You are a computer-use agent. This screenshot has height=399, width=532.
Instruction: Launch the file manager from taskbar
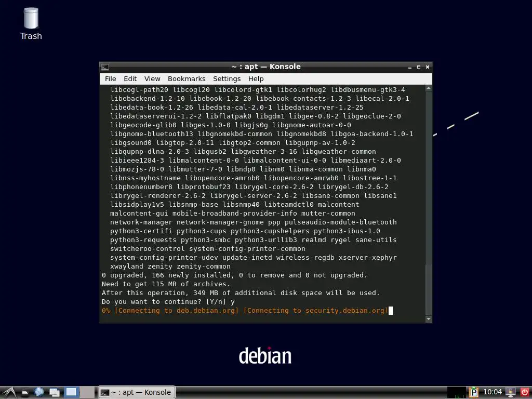point(25,393)
